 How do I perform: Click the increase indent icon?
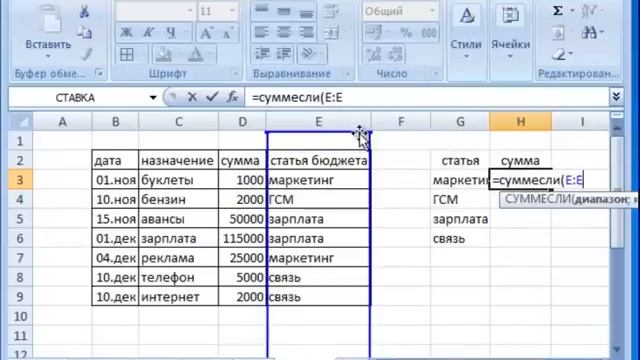pyautogui.click(x=284, y=54)
